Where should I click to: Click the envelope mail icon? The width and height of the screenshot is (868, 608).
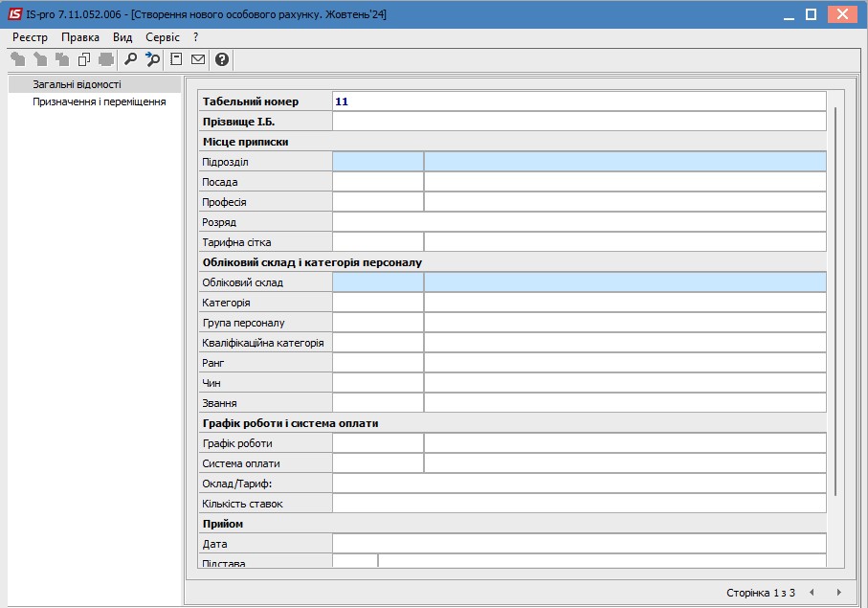coord(198,59)
